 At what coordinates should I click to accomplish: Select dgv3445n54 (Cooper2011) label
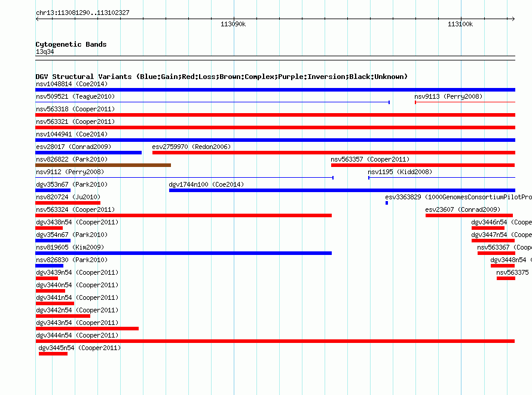[80, 348]
